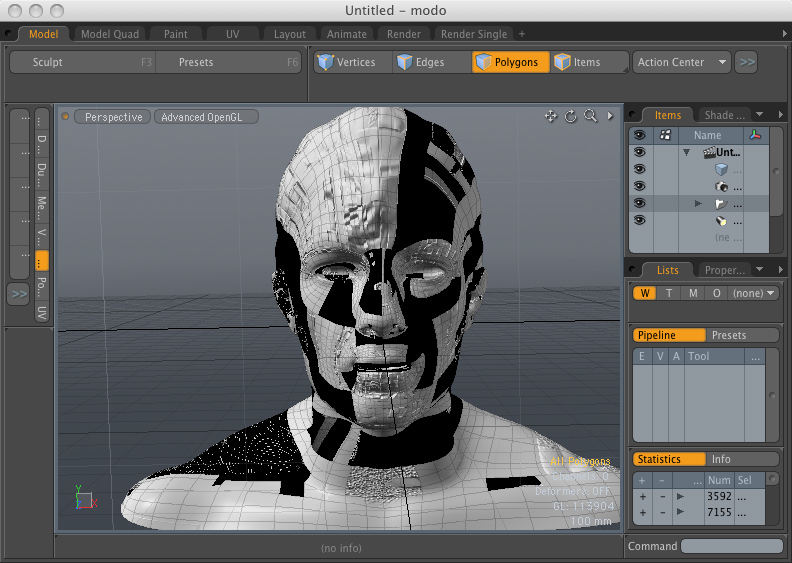The image size is (792, 563).
Task: Click the scene clapperboard icon beside Unt...
Action: pos(709,152)
